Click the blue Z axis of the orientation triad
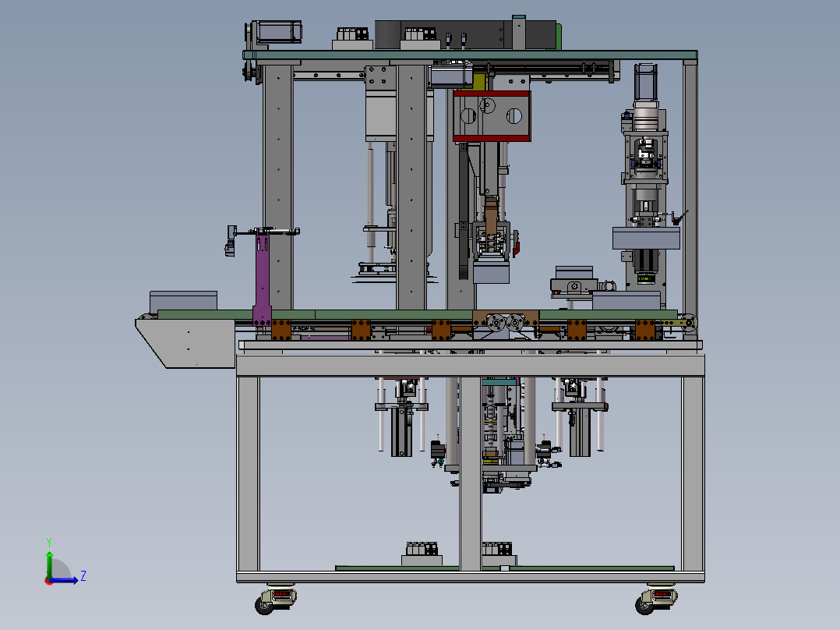Viewport: 840px width, 630px height. click(65, 579)
